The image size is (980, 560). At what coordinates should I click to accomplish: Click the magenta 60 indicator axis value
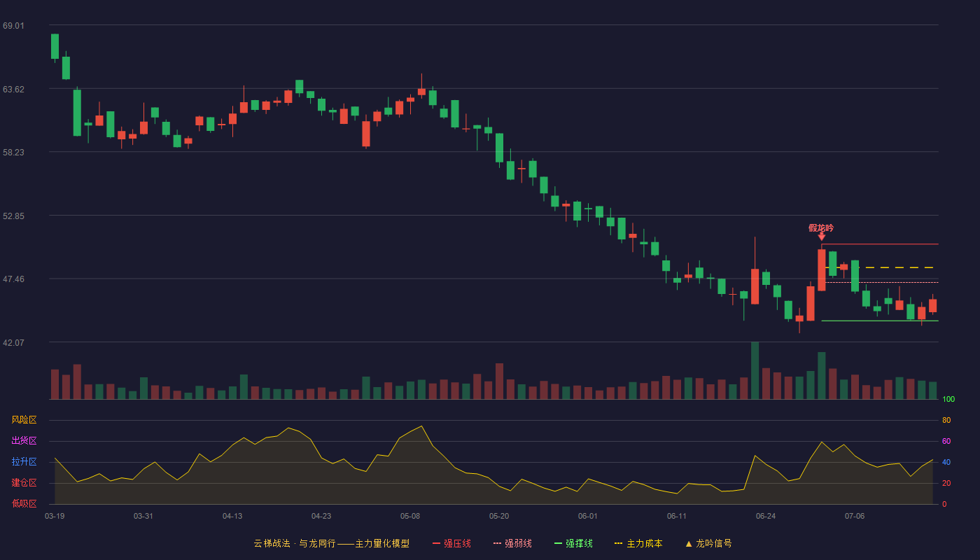946,441
